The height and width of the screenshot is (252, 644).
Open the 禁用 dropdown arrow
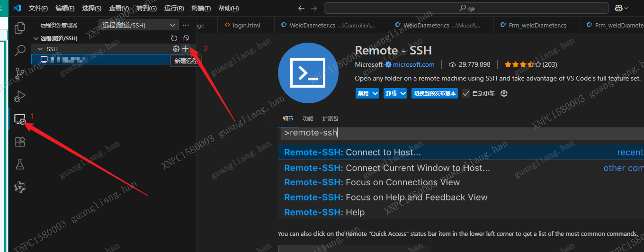(x=375, y=93)
